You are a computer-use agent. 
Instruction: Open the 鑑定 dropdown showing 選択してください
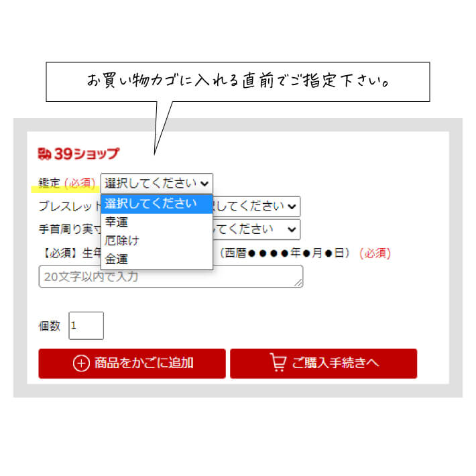click(x=157, y=183)
